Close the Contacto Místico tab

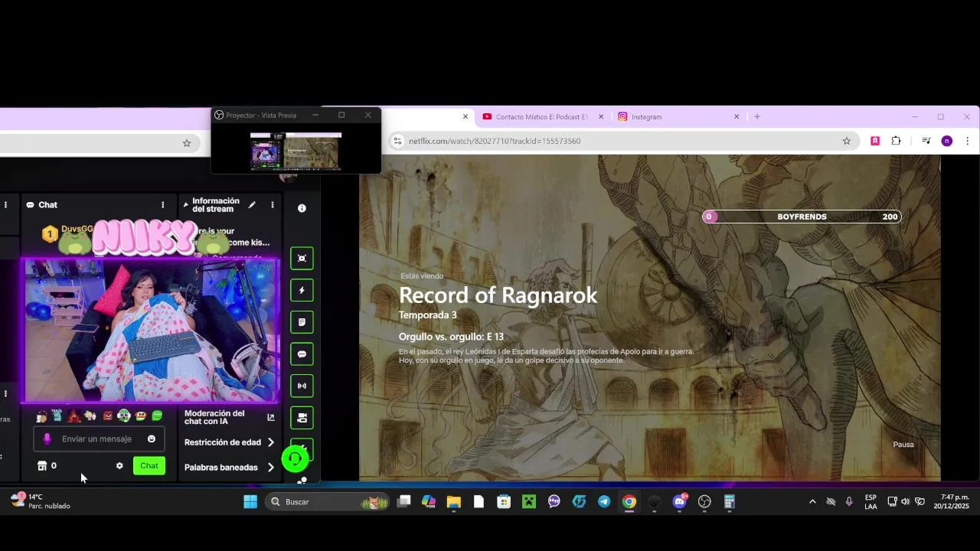[x=601, y=117]
